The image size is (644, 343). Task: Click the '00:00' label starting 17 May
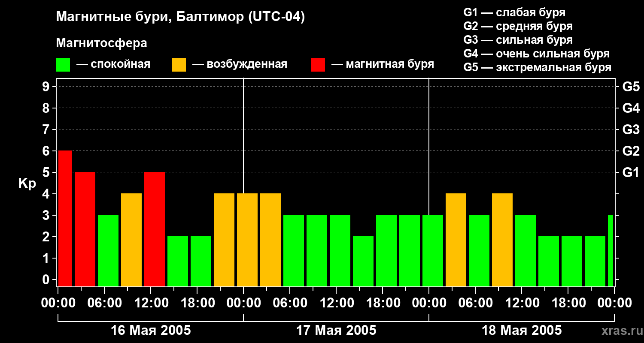243,303
